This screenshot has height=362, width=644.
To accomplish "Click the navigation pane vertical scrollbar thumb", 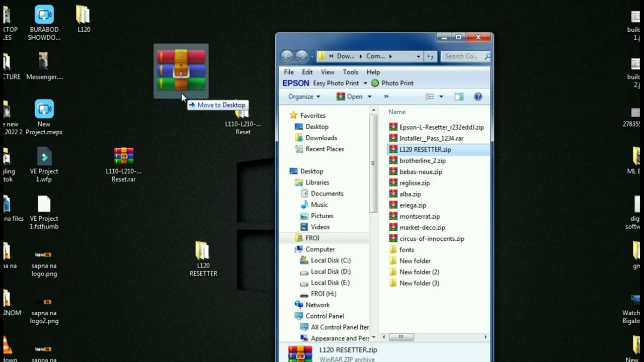I will pos(373,163).
